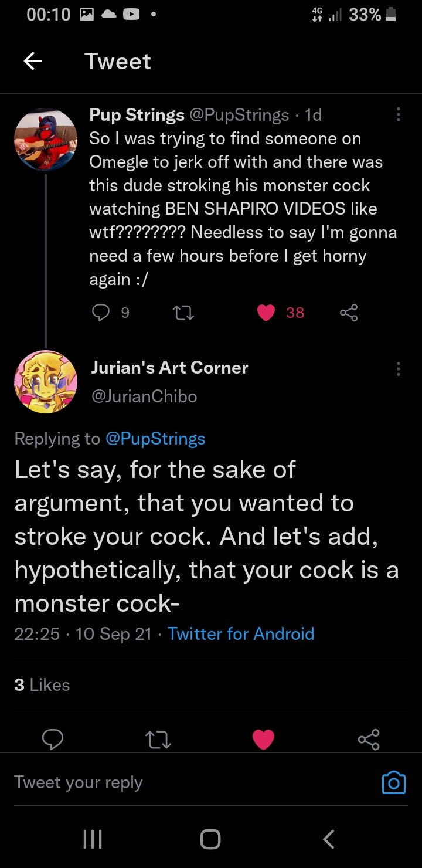
Task: Open more options for Pup Strings tweet
Action: click(x=399, y=114)
